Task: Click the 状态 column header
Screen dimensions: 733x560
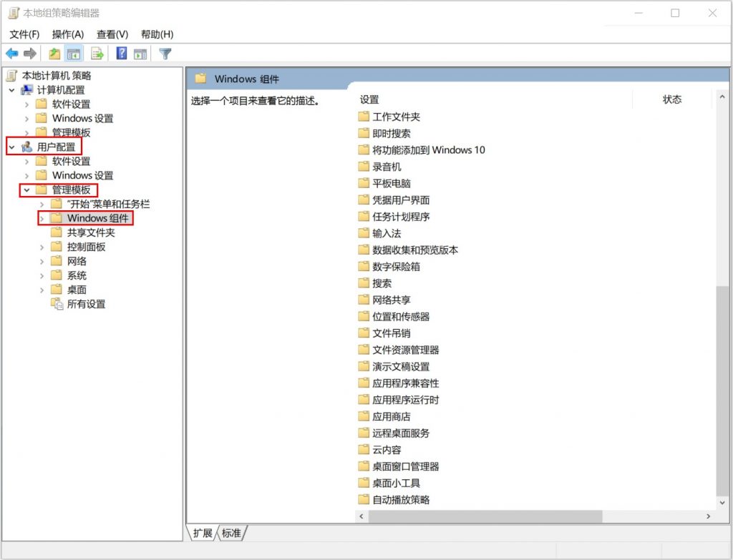Action: pos(671,99)
